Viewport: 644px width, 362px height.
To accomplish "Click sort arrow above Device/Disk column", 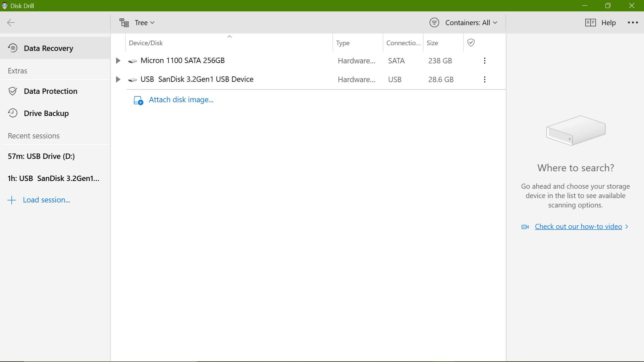I will pos(229,37).
